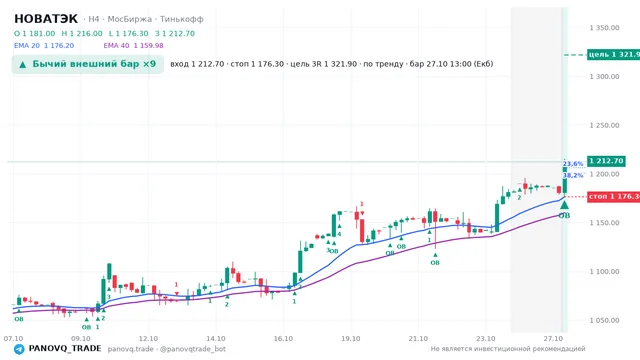Click the low price 'L 1 176.30'
Image resolution: width=640 pixels, height=360 pixels.
[x=129, y=33]
